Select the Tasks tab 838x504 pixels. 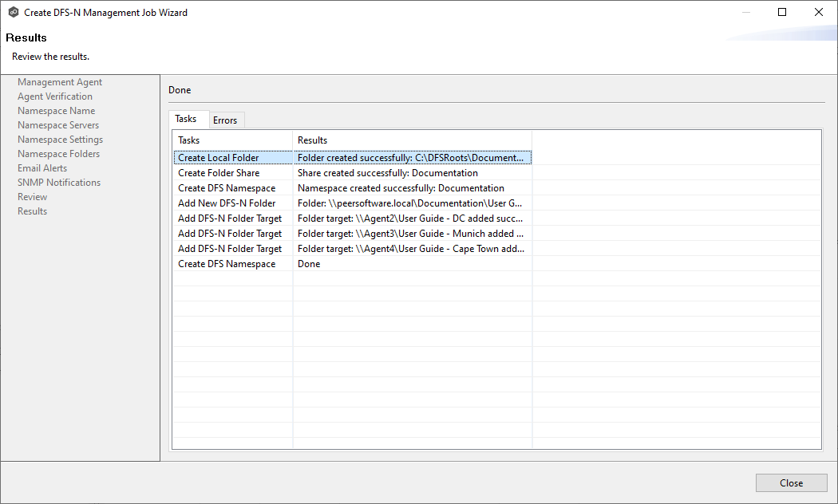tap(186, 119)
